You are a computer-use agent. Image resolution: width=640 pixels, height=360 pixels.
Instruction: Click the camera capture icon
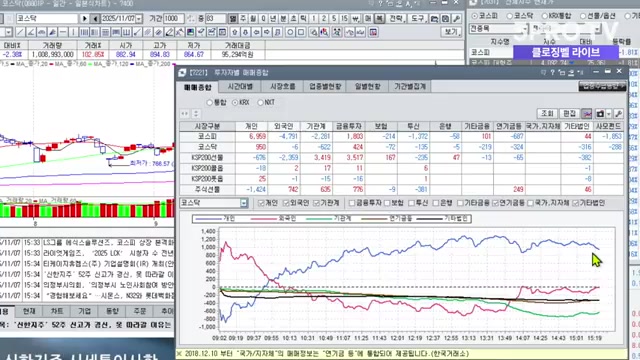(600, 114)
